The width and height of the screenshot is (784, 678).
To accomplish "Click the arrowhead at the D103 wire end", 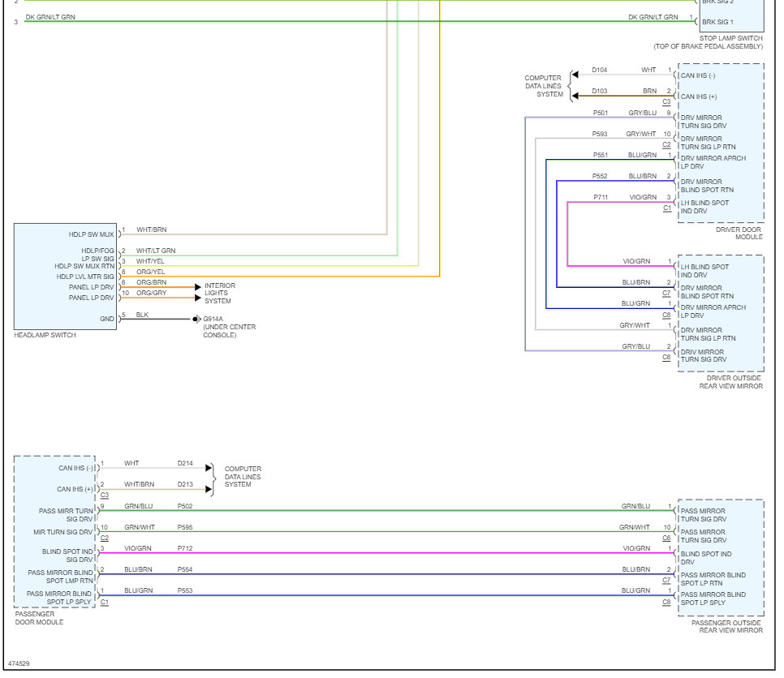I will [x=575, y=96].
